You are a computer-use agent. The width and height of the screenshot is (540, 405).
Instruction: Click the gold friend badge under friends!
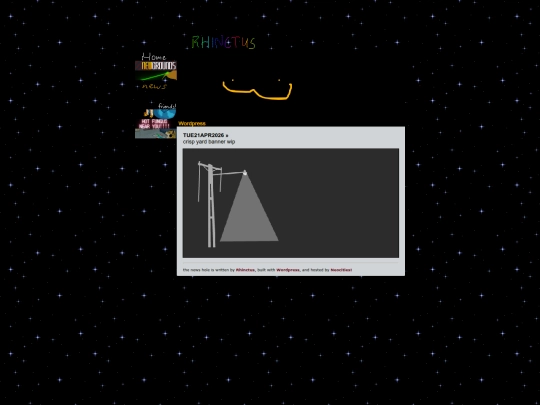[148, 114]
